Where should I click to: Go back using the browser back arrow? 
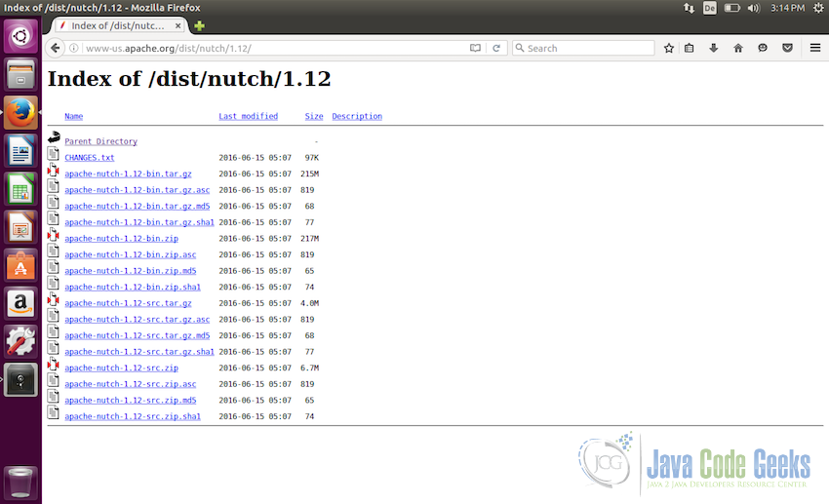click(x=55, y=48)
